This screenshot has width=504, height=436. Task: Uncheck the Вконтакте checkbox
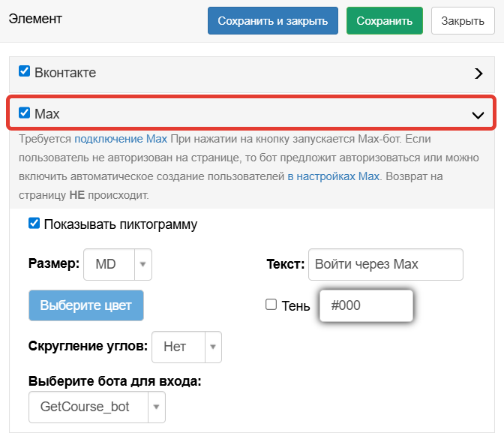point(25,71)
